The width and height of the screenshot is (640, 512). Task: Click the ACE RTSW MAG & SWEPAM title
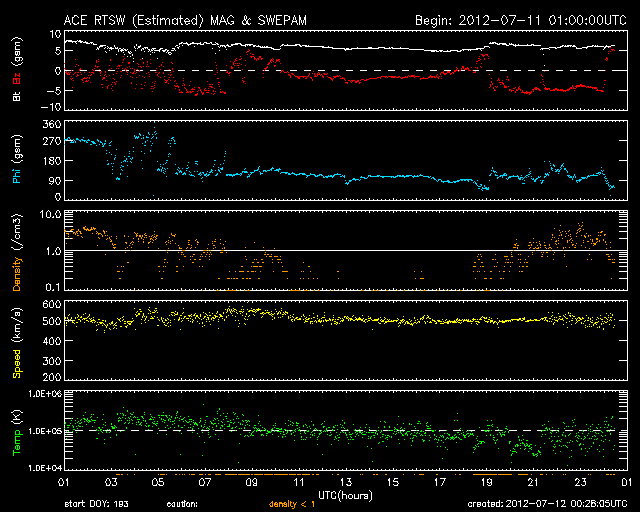196,19
